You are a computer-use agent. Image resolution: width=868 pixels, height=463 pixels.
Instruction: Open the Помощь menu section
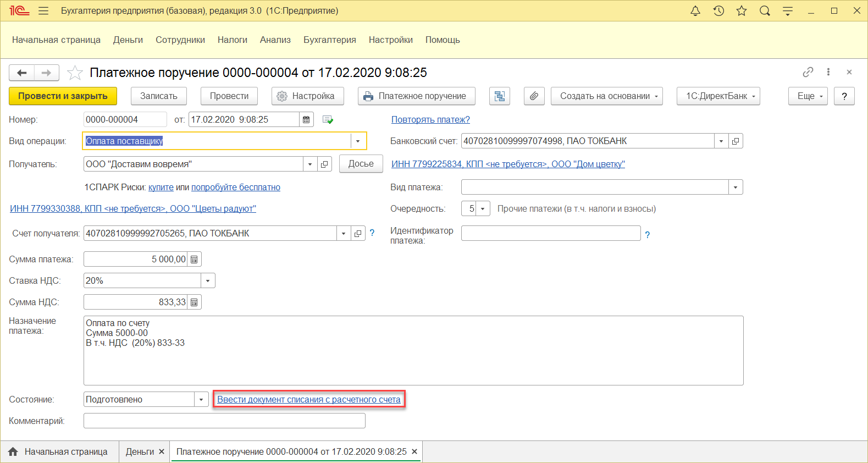coord(443,40)
